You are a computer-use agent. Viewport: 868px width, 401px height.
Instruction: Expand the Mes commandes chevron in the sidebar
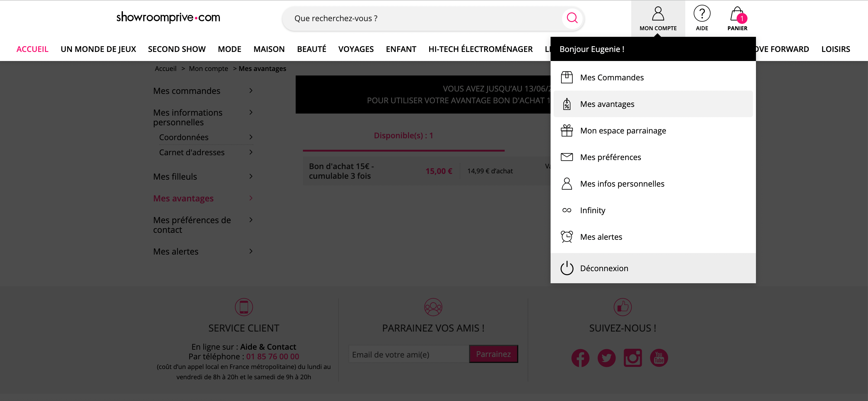pos(251,90)
